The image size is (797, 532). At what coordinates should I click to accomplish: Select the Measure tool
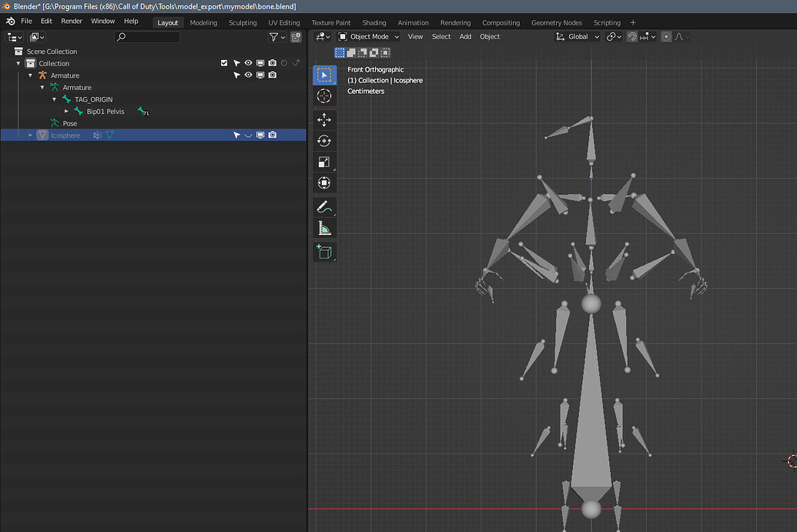point(324,228)
